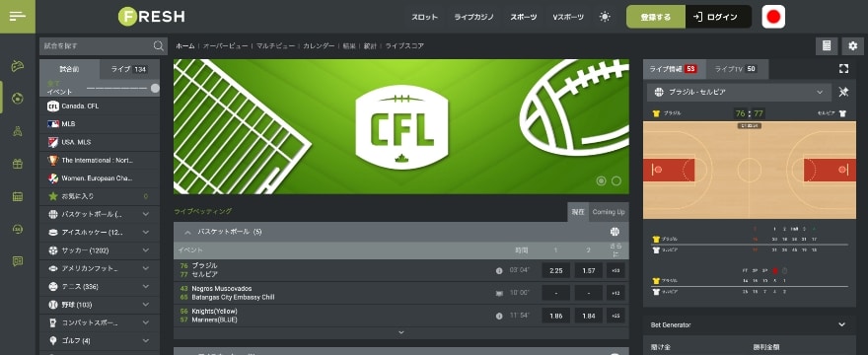This screenshot has width=868, height=355.
Task: Open the settings gear icon
Action: coord(852,46)
